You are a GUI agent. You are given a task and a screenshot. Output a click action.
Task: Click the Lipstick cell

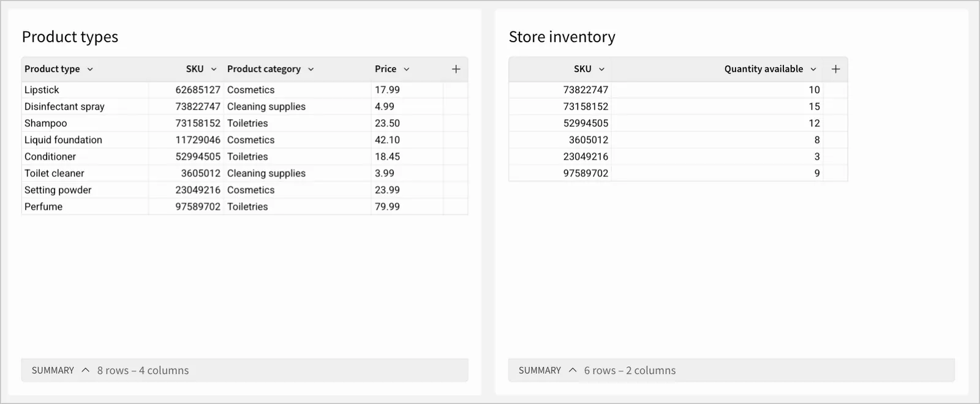(x=85, y=90)
